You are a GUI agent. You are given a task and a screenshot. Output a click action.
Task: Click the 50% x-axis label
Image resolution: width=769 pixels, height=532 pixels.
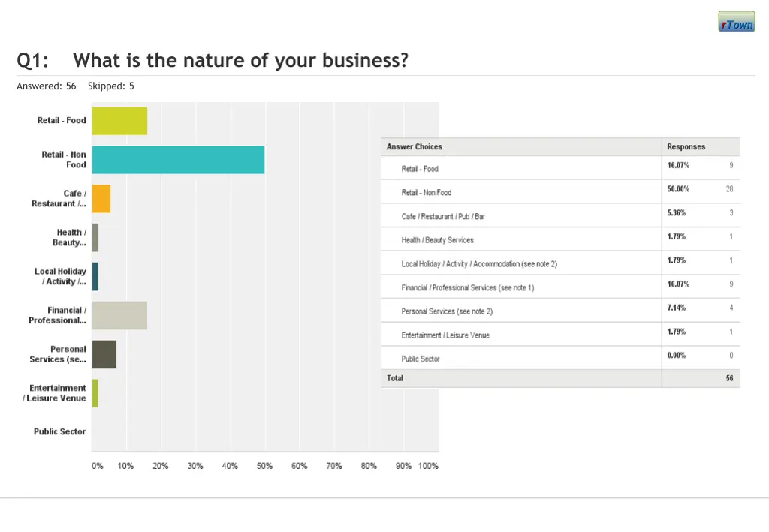pos(264,466)
